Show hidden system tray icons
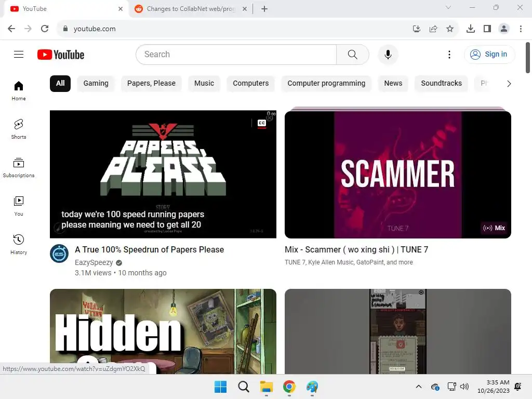 [419, 387]
